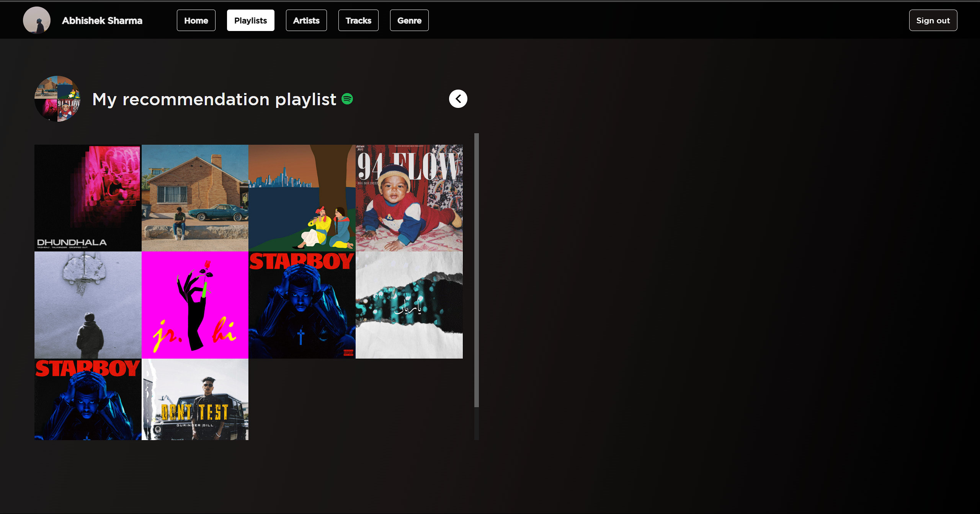Open the magenta jr. hi album cover
This screenshot has height=514, width=980.
pyautogui.click(x=195, y=305)
